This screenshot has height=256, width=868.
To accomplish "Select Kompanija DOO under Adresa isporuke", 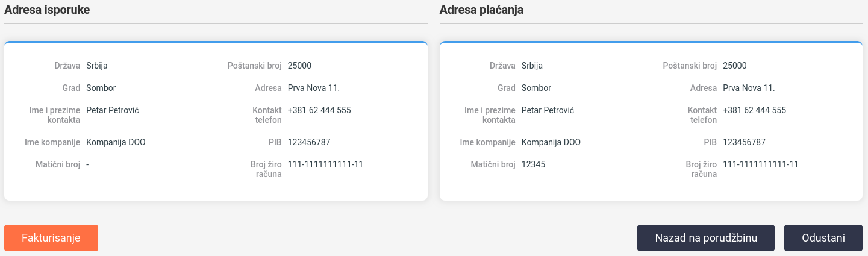I will point(116,142).
